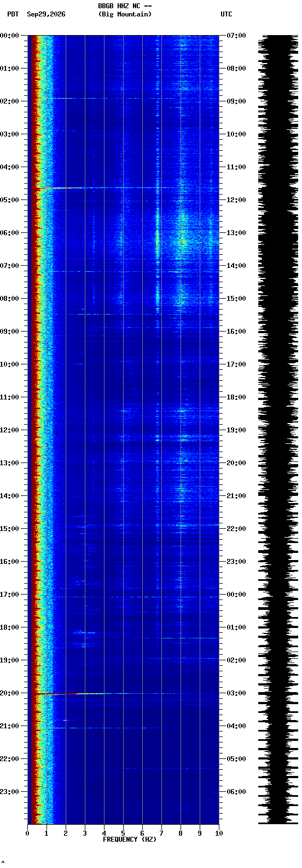Select the PDT '04:00' time label
The image size is (302, 868).
click(x=9, y=167)
